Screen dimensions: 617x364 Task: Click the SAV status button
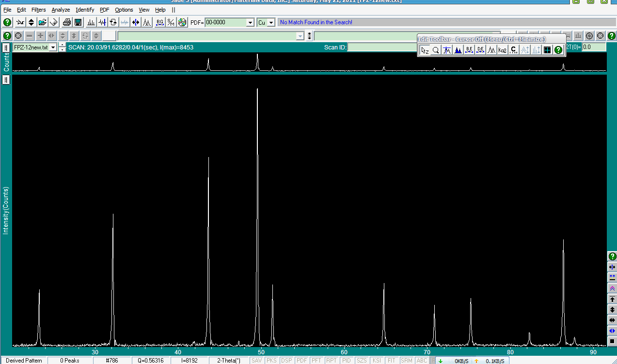tap(257, 361)
